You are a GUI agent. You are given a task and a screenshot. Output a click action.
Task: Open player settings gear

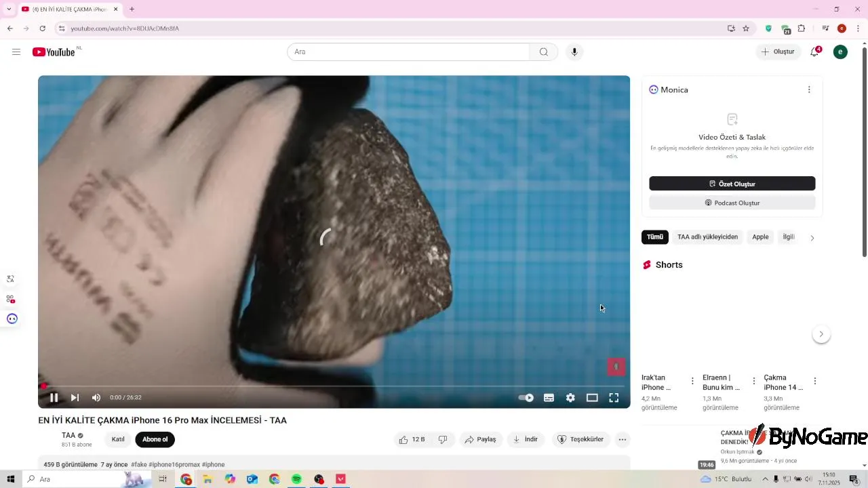pos(570,398)
